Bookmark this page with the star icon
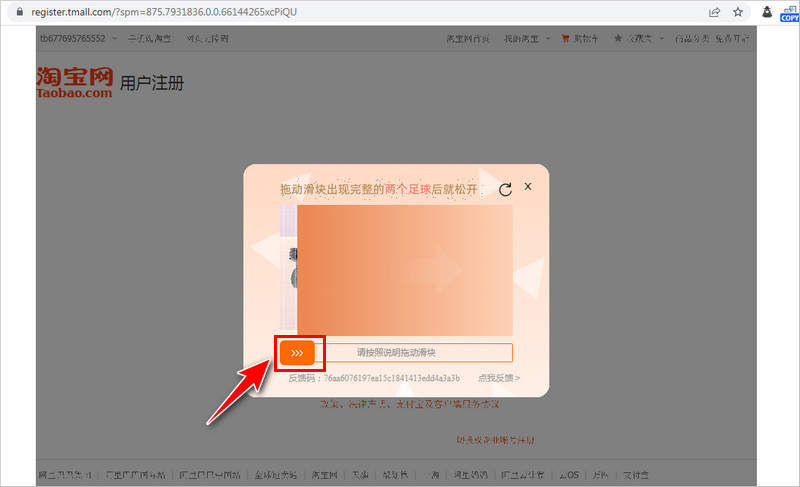The image size is (800, 487). point(738,12)
